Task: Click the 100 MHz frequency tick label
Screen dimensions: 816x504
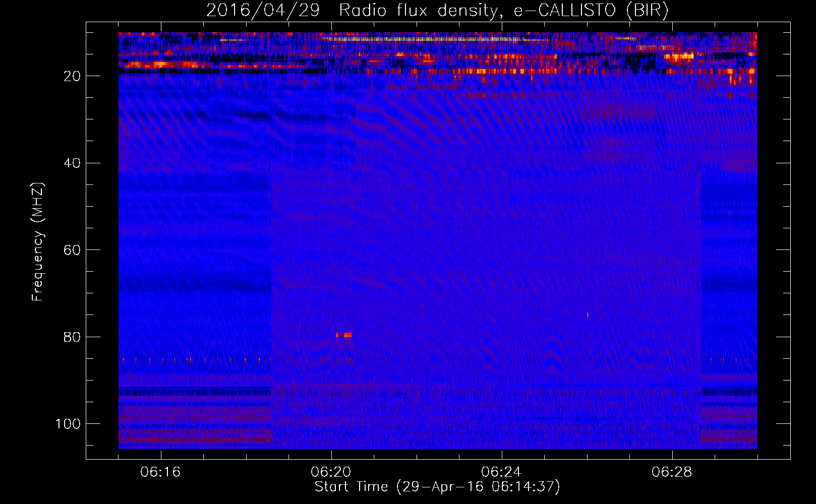Action: pyautogui.click(x=68, y=424)
